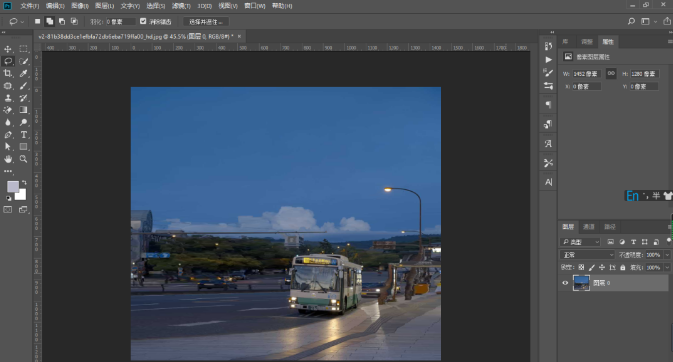Open the layer filter type dropdown

click(x=580, y=242)
